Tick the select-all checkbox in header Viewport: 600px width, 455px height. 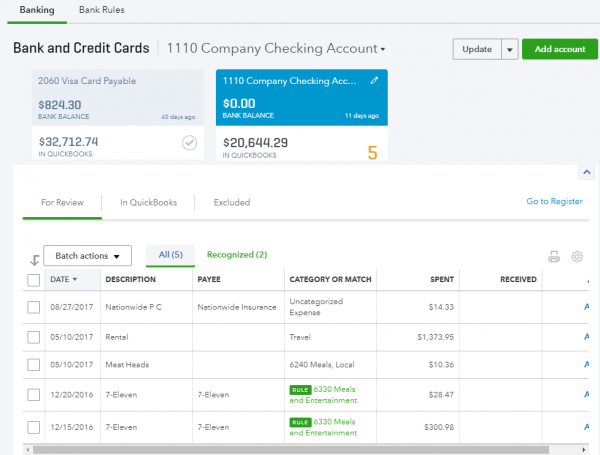pyautogui.click(x=34, y=280)
